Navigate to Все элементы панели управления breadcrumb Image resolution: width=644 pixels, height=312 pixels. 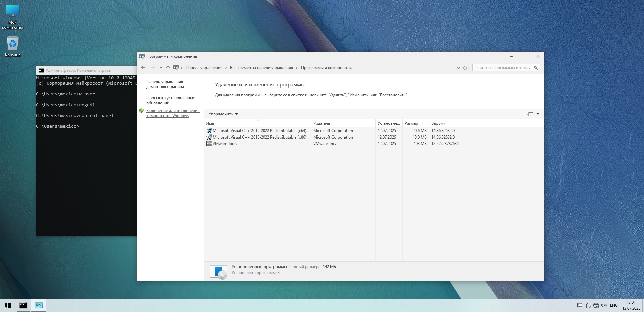click(x=261, y=68)
